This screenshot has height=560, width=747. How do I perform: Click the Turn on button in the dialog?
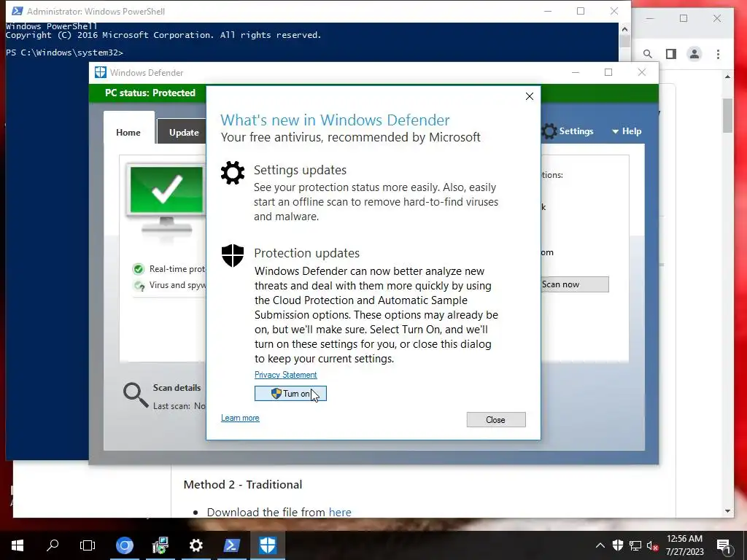click(x=290, y=393)
